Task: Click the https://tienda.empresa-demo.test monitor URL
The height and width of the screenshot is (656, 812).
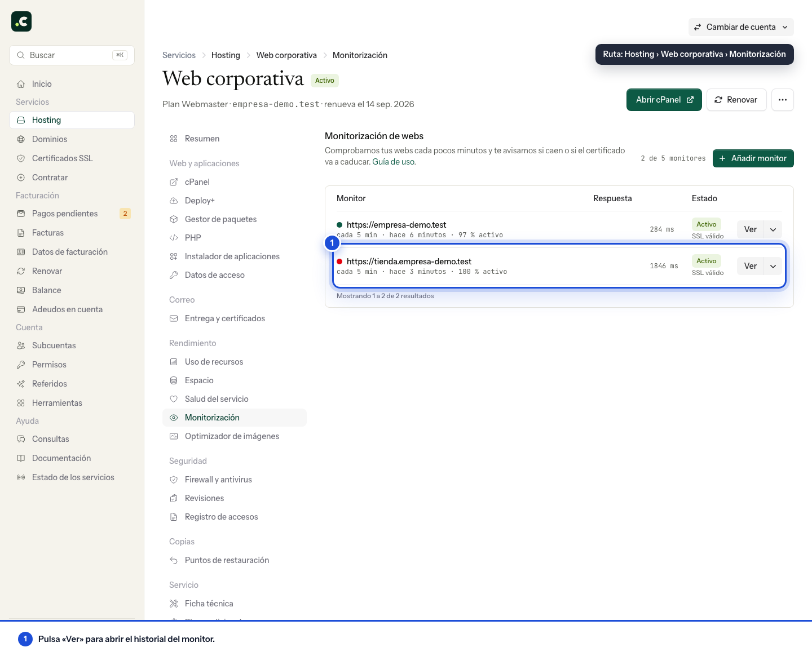Action: pyautogui.click(x=409, y=261)
